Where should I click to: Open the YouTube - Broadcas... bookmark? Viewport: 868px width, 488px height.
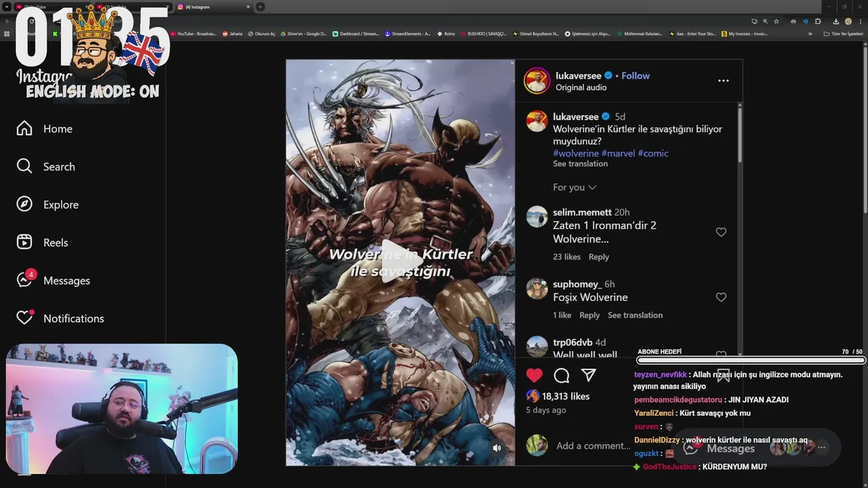(194, 34)
